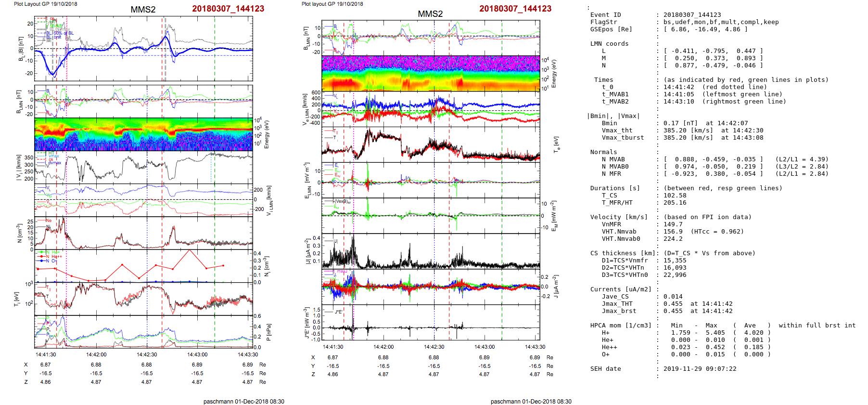
Task: Click the T_CS duration value 102.58
Action: click(x=675, y=196)
